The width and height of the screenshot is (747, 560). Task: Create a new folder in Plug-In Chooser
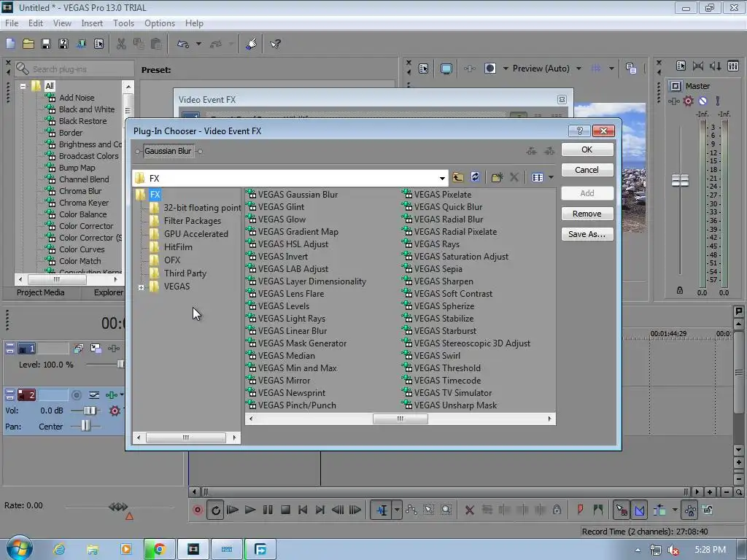click(497, 178)
